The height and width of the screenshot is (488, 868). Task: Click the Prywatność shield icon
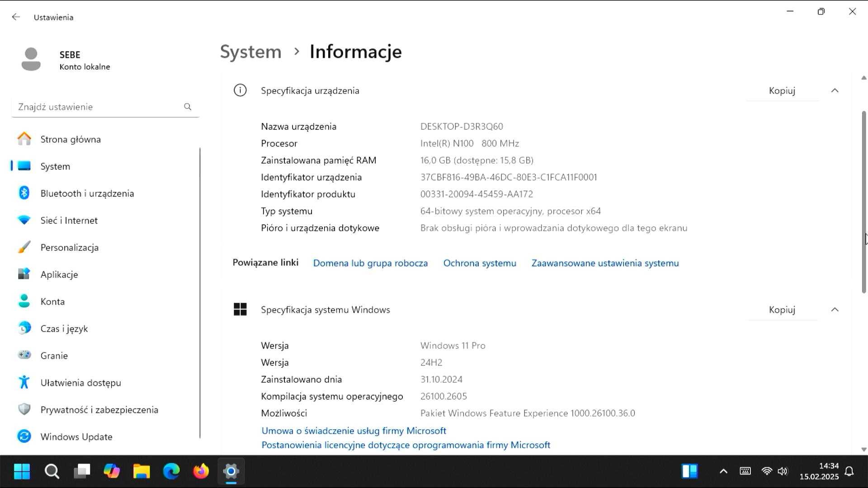click(24, 409)
